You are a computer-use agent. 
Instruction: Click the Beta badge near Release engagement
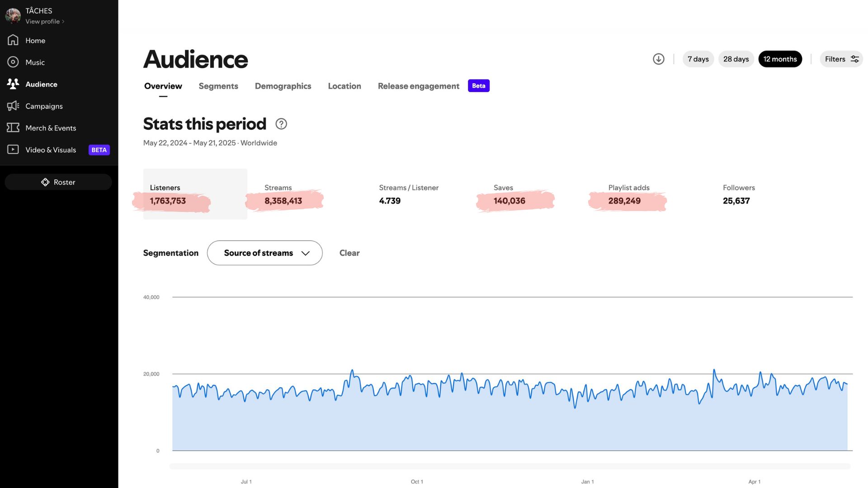click(x=478, y=86)
